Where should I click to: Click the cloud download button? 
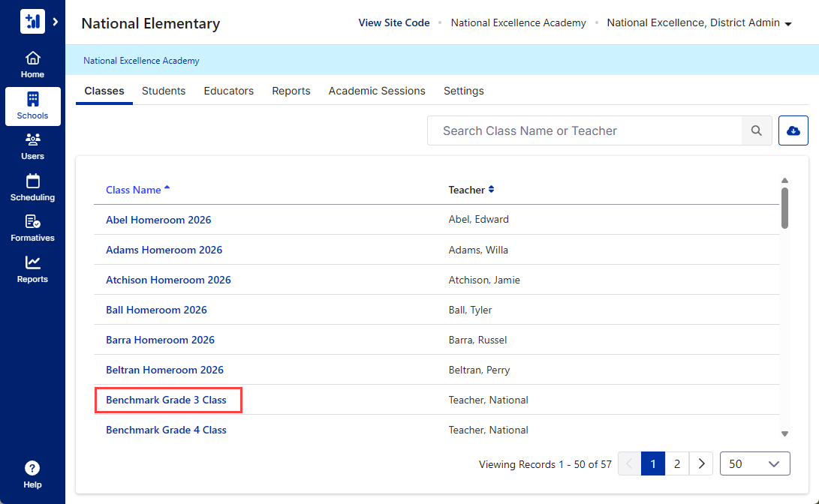click(x=793, y=130)
